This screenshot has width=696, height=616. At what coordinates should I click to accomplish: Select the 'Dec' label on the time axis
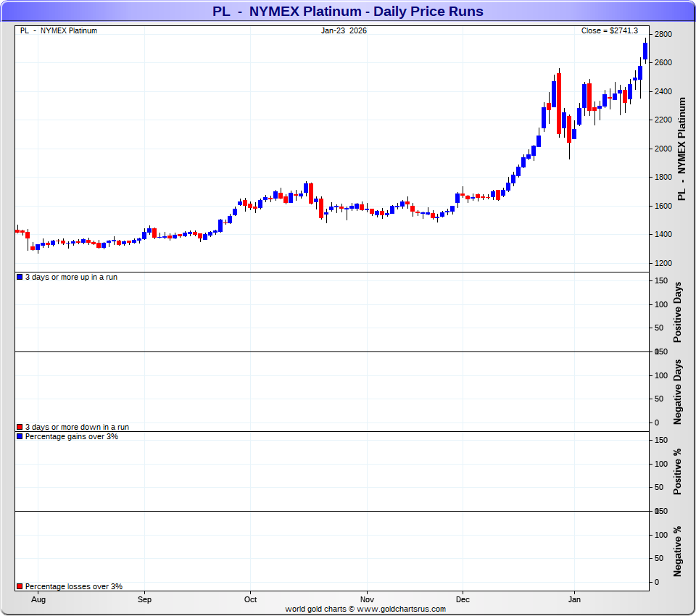point(463,599)
